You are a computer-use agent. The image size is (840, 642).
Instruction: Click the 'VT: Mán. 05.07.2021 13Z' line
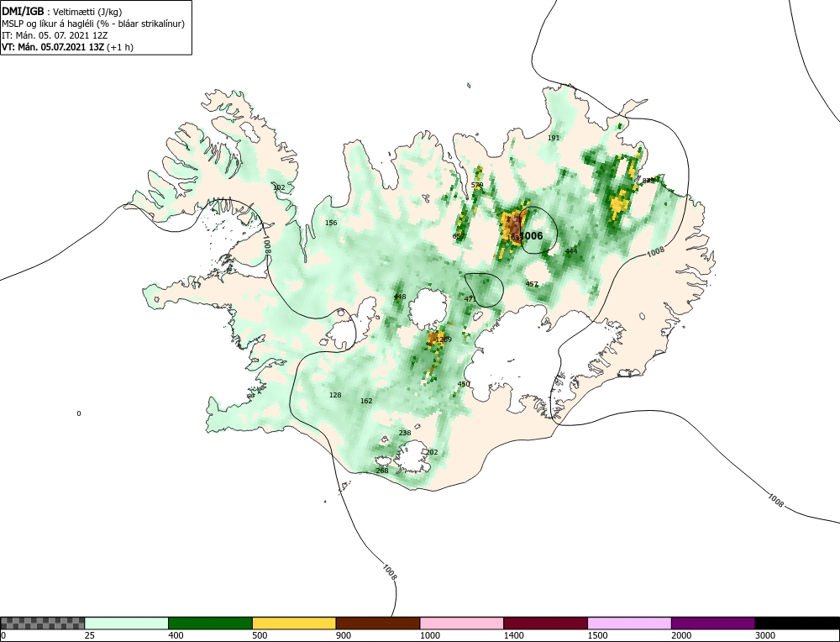67,47
